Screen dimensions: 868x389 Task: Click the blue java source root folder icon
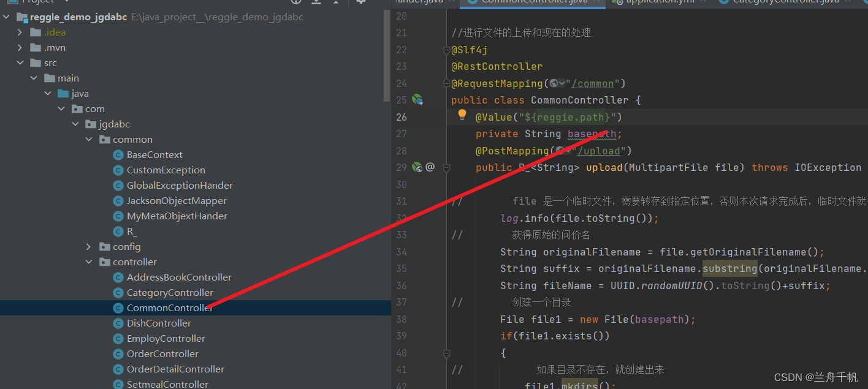[63, 94]
